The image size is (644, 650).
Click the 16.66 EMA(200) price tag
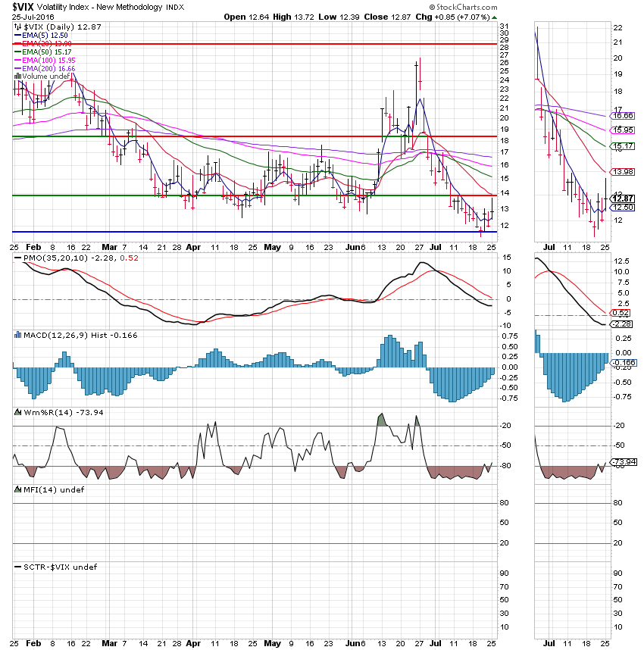pos(624,116)
